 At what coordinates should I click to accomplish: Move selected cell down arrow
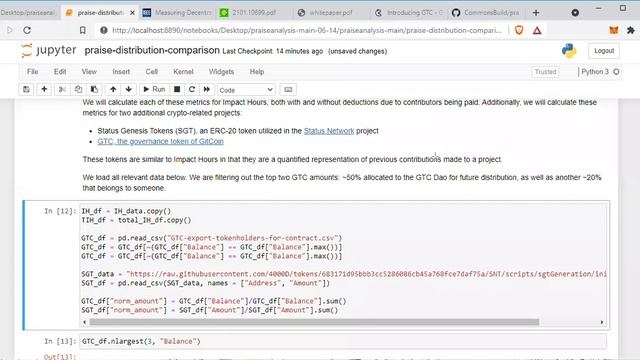129,89
